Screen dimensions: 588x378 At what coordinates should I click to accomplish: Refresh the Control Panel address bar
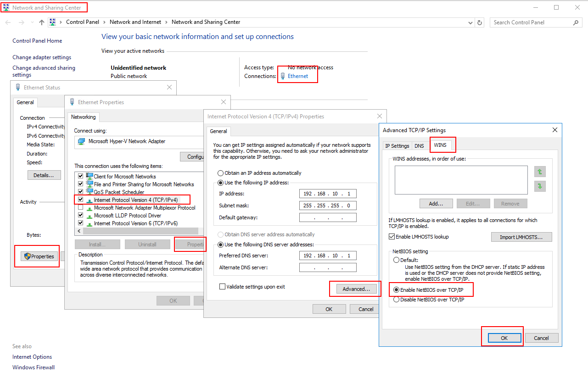480,22
